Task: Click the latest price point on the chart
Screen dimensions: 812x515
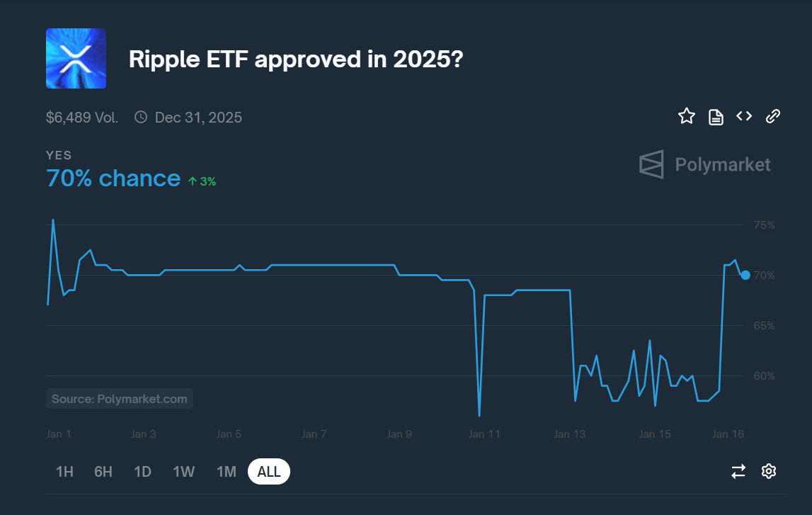Action: (x=745, y=276)
